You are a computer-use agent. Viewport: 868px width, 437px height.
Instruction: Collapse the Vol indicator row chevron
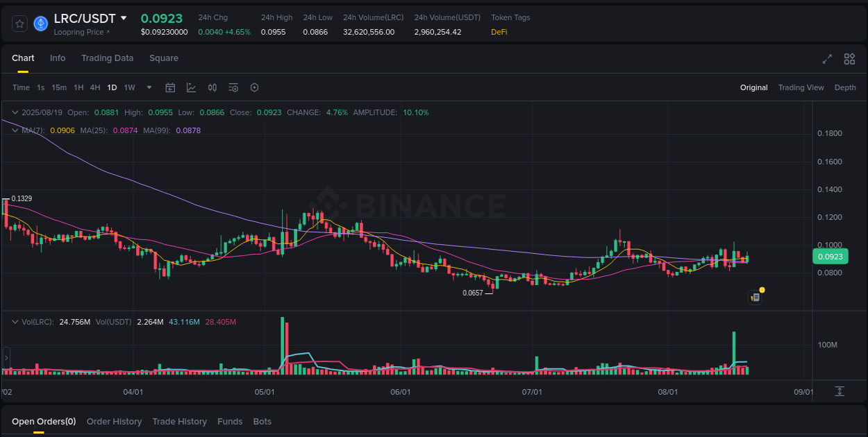pos(14,321)
